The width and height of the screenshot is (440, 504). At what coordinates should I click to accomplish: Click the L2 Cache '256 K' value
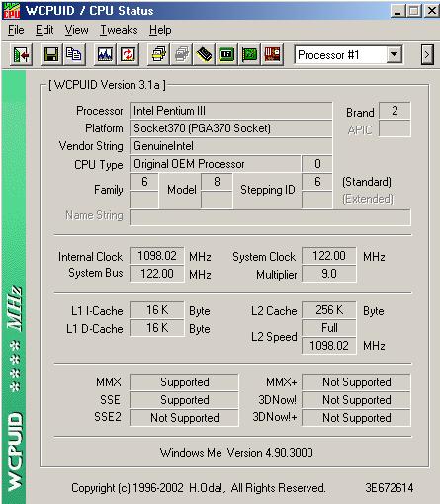click(x=329, y=310)
